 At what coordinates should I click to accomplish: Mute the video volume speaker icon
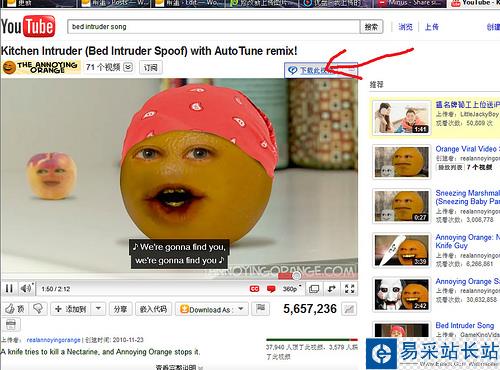[x=27, y=288]
